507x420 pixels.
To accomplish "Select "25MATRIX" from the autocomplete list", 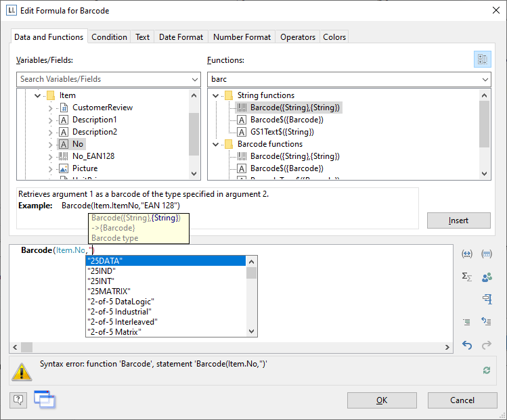I will (108, 291).
